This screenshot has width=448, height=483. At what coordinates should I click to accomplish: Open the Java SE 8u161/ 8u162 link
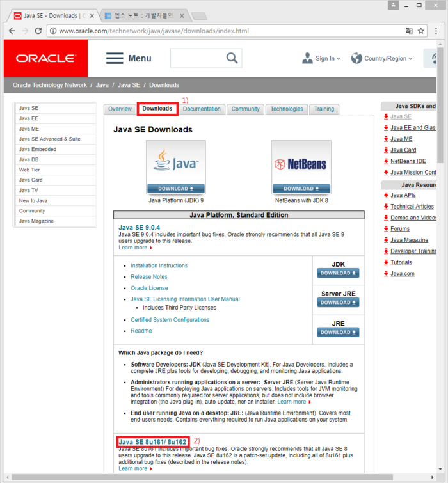click(x=152, y=442)
